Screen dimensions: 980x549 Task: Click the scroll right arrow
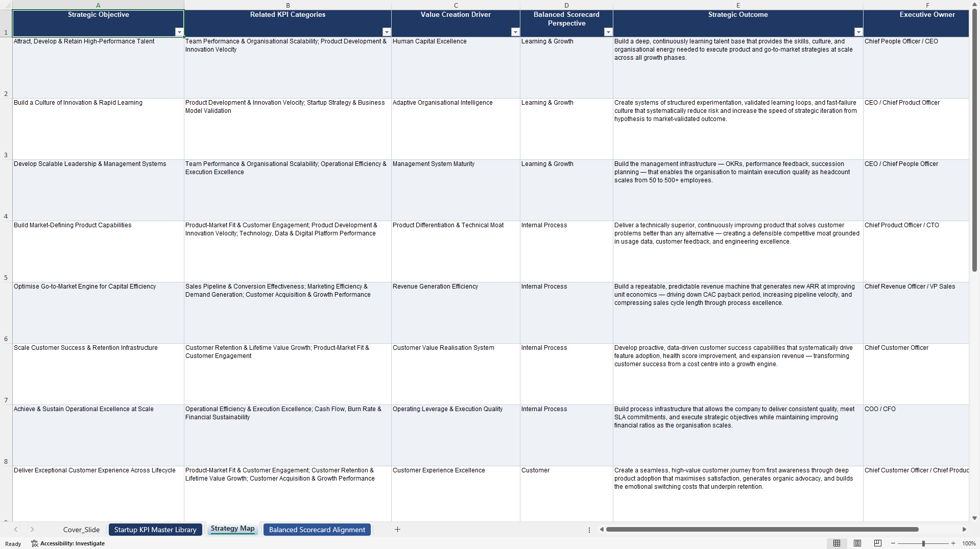click(x=964, y=530)
